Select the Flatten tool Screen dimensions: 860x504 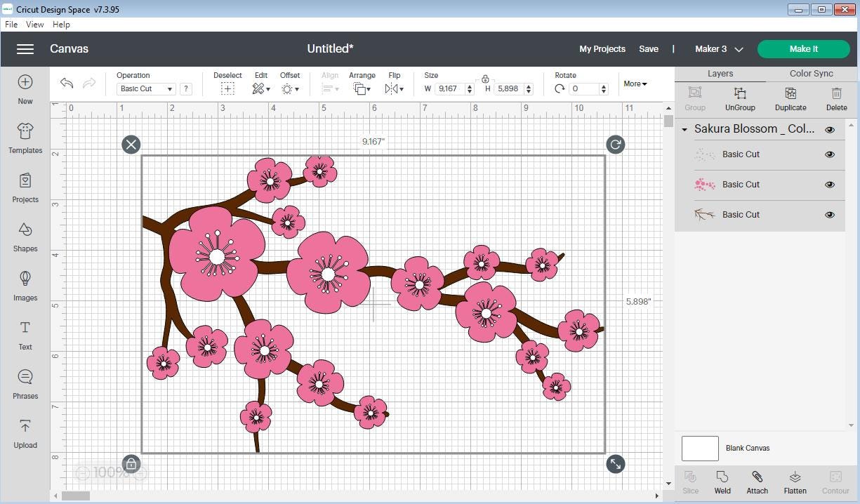(795, 482)
